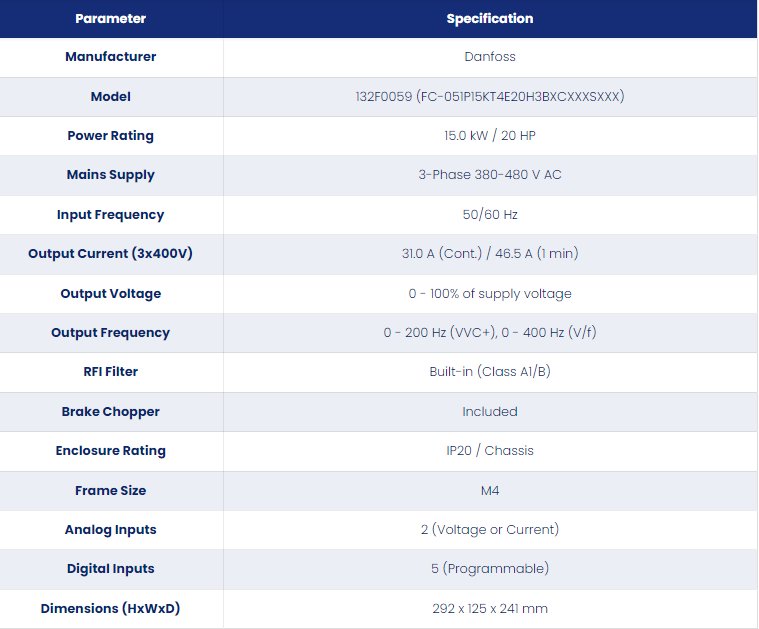759x629 pixels.
Task: Click the '5 (Programmable)' value
Action: 489,568
